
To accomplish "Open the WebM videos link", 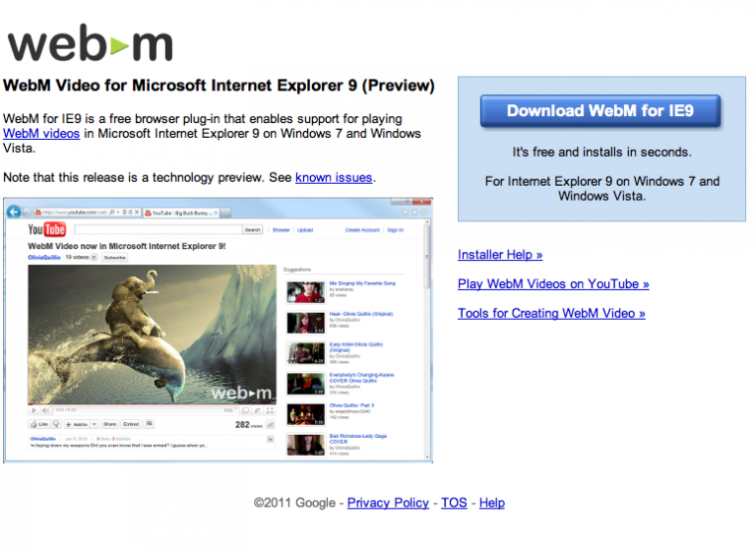I will coord(41,134).
